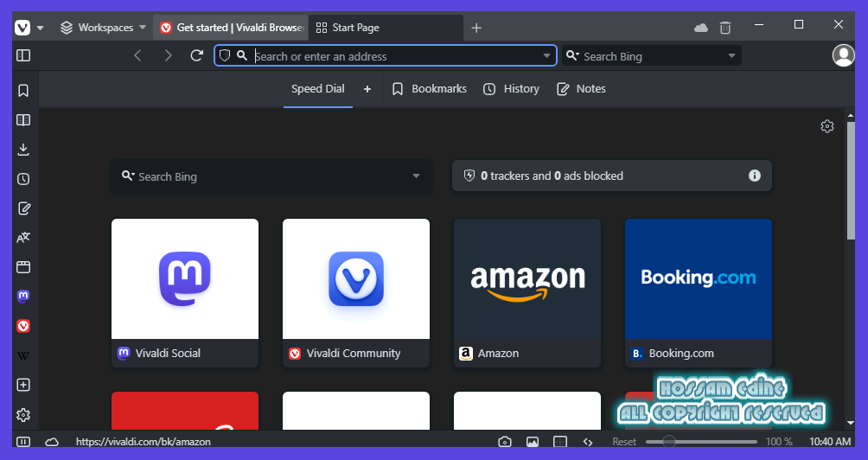Open the Vivaldi Community speed dial
Screen dimensions: 868x460
(356, 293)
